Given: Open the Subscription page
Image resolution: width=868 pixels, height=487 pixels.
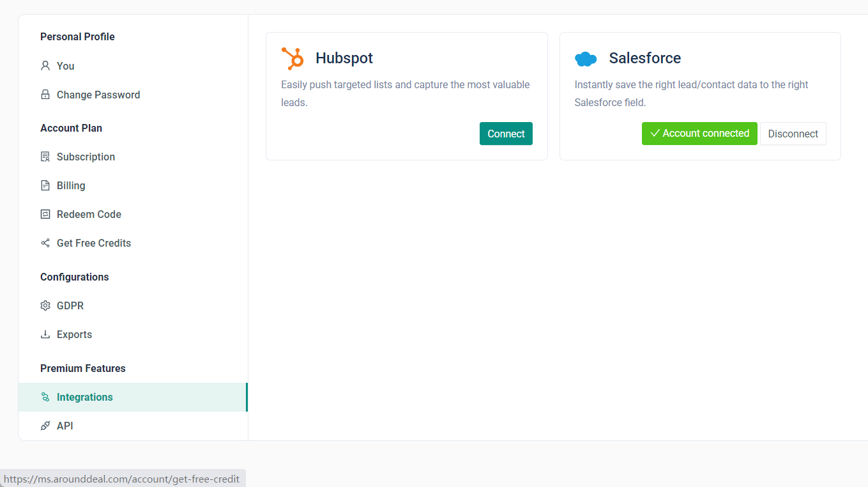Looking at the screenshot, I should (x=86, y=157).
